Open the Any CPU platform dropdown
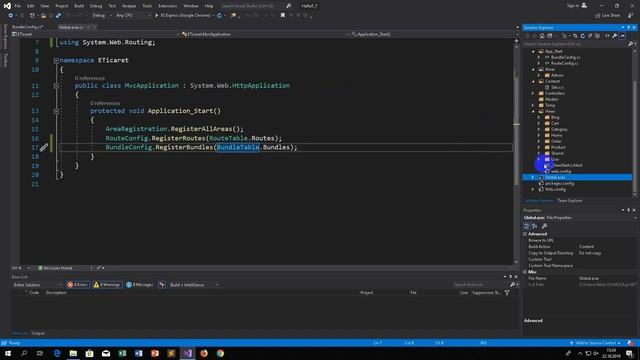This screenshot has height=360, width=640. click(133, 16)
